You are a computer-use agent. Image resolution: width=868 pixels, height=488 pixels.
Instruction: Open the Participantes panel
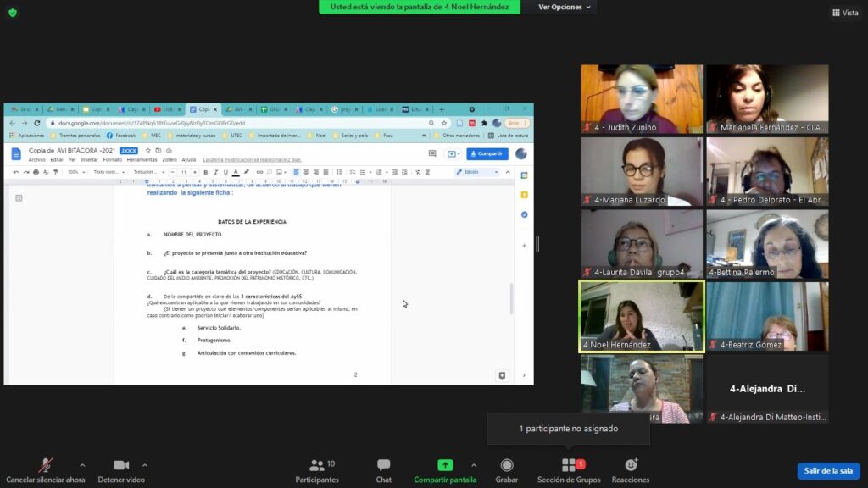[x=317, y=470]
